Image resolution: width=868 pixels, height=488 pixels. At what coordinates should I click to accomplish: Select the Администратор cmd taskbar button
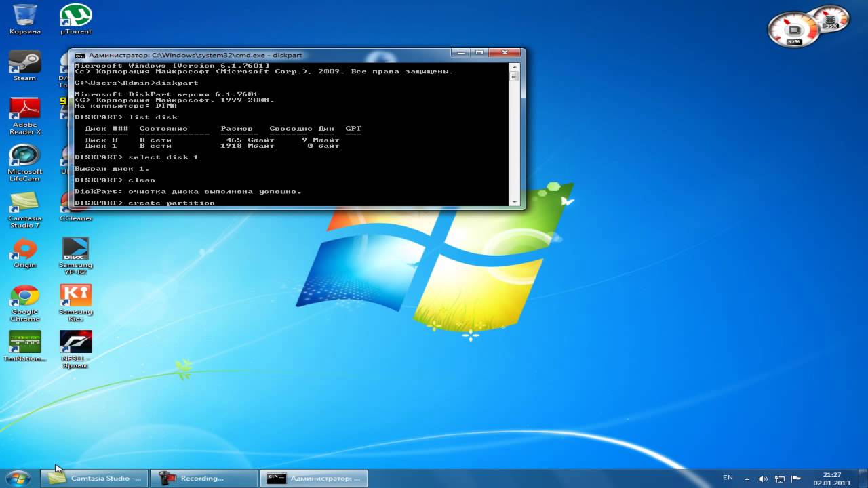313,478
